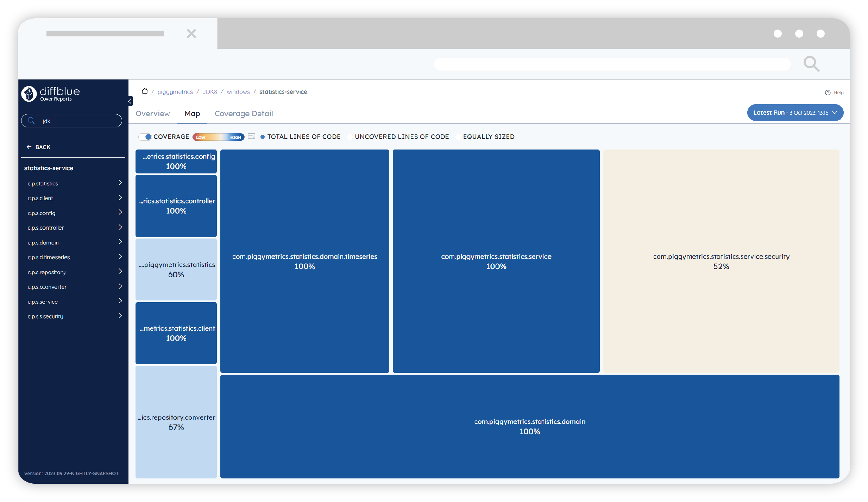Open the Latest Run dropdown
This screenshot has width=868, height=502.
[x=795, y=113]
